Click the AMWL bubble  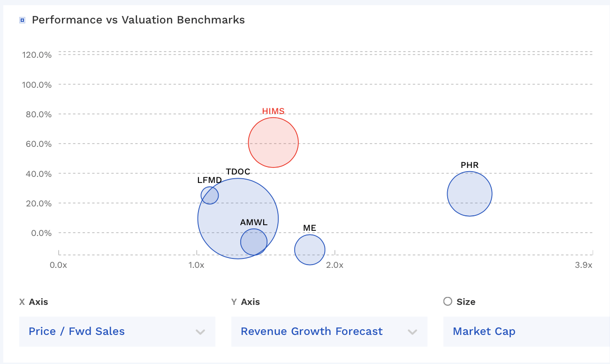254,242
